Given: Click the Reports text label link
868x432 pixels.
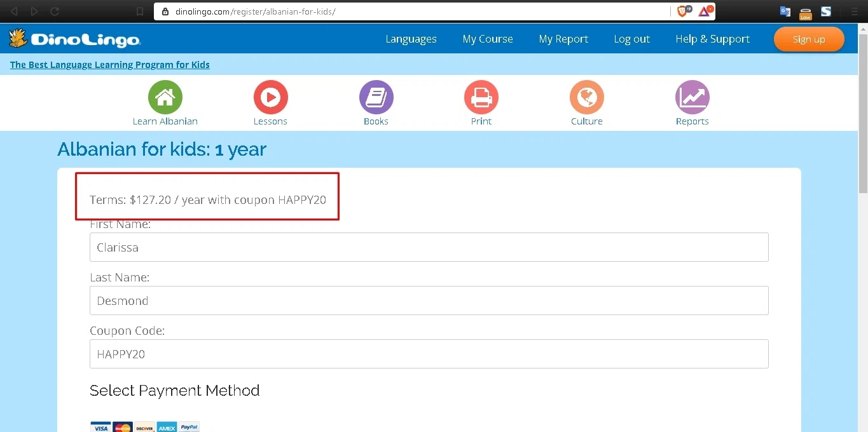Looking at the screenshot, I should coord(692,121).
